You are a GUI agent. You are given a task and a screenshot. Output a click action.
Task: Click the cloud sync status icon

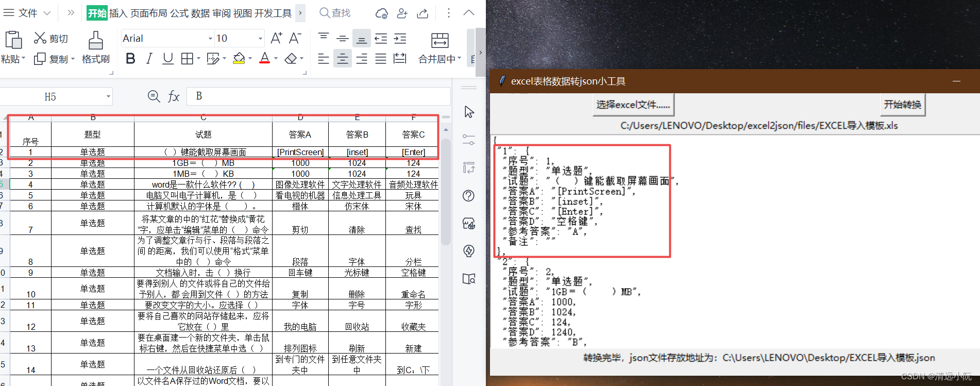point(381,13)
